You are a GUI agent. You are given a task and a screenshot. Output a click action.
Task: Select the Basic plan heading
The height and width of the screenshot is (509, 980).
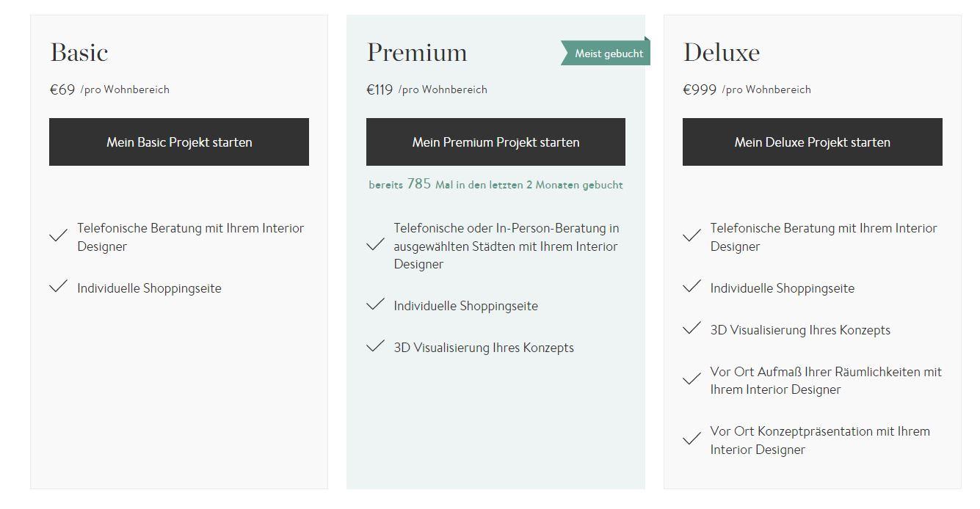79,53
